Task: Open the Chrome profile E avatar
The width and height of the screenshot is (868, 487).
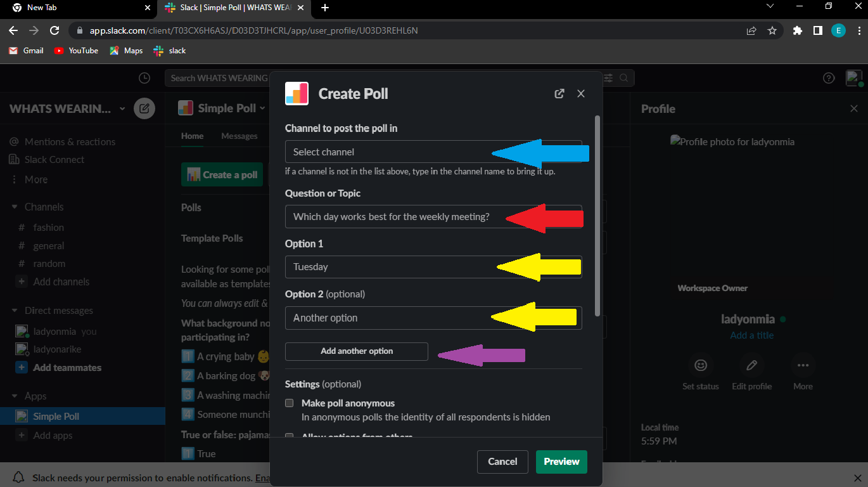Action: [838, 30]
